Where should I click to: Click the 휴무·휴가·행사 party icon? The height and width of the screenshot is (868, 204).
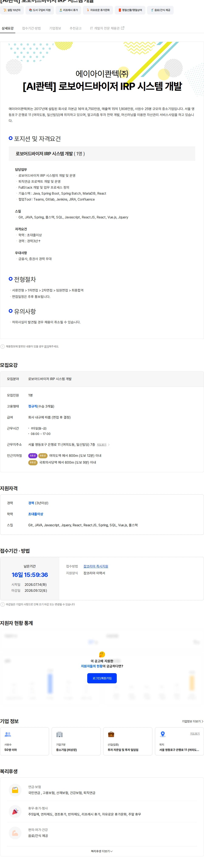15,811
